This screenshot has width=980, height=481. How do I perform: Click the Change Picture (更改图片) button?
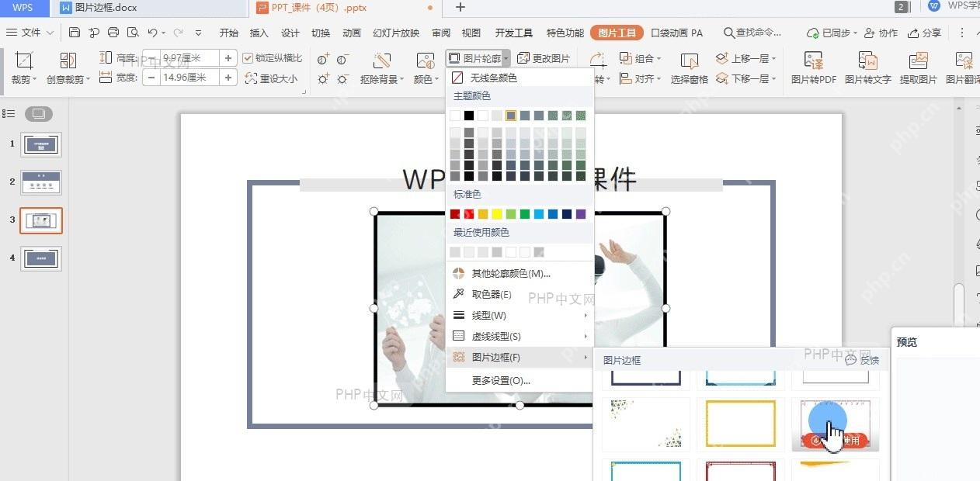pyautogui.click(x=544, y=58)
